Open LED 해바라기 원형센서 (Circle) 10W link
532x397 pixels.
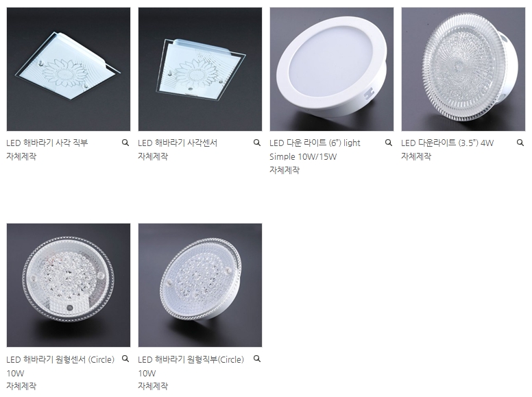(60, 366)
